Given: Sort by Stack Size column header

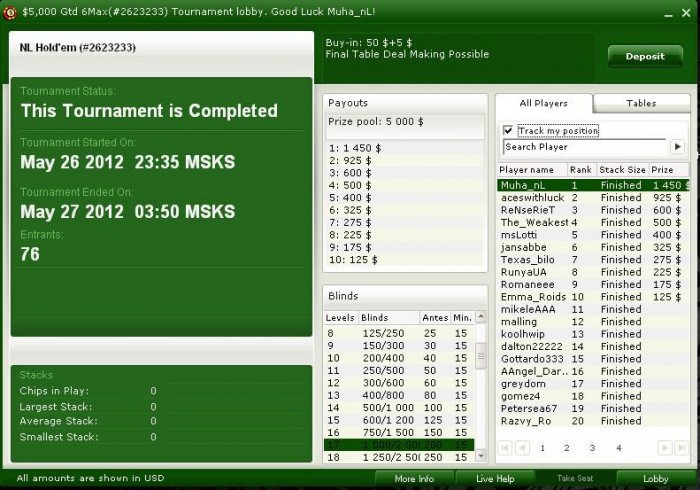Looking at the screenshot, I should coord(622,170).
